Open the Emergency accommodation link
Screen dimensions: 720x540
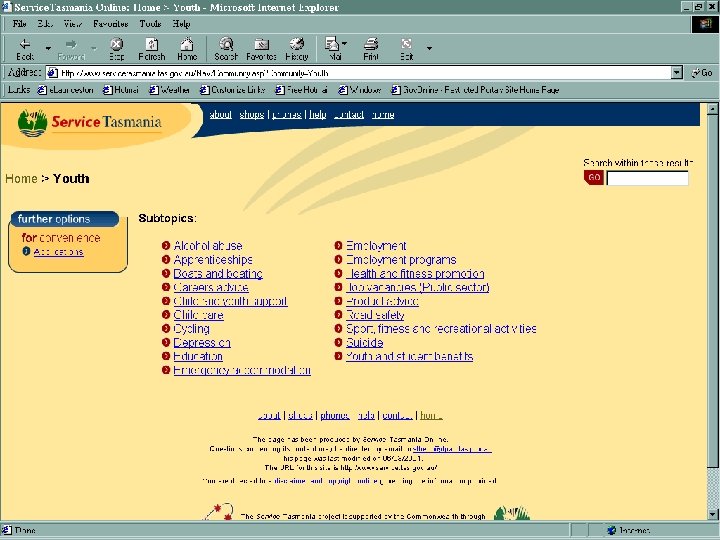pos(242,370)
